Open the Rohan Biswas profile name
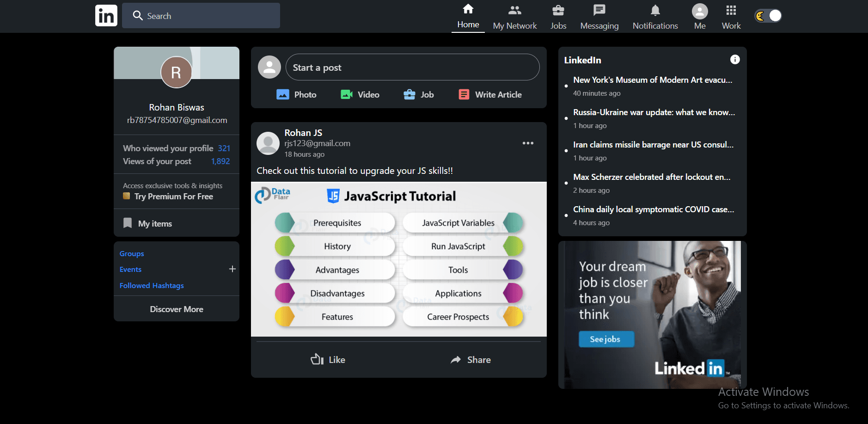868x424 pixels. click(x=177, y=107)
